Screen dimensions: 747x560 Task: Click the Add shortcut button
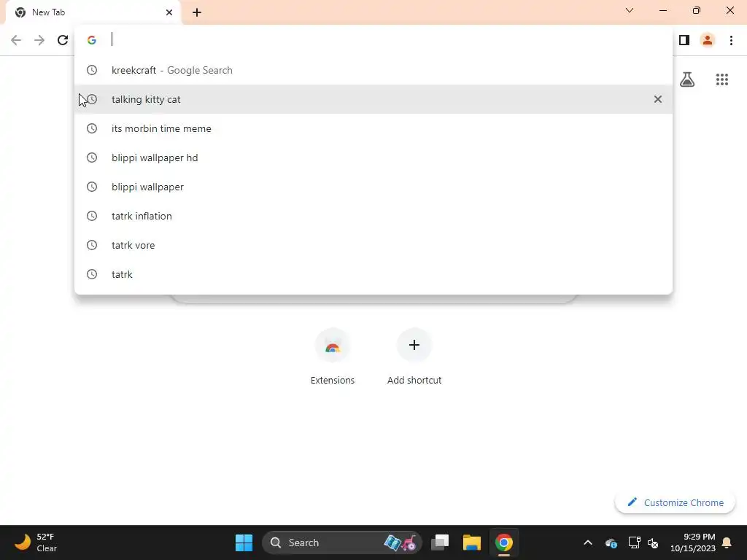point(414,357)
